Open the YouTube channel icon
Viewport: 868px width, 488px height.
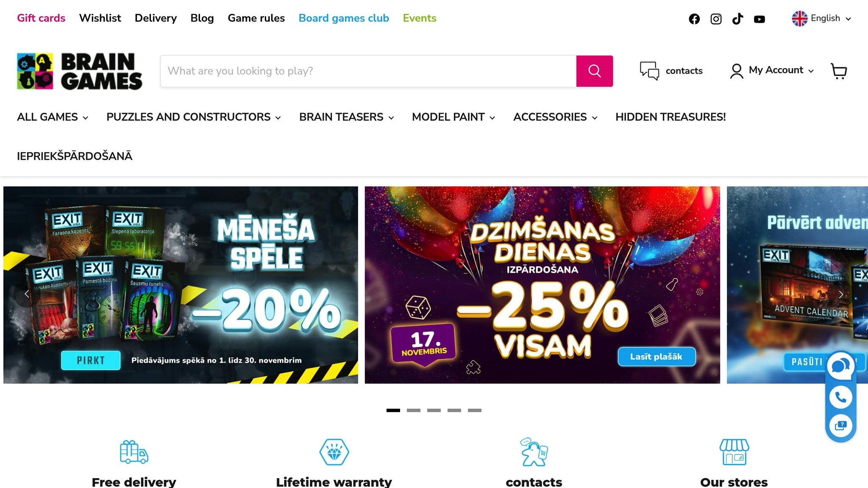[759, 19]
